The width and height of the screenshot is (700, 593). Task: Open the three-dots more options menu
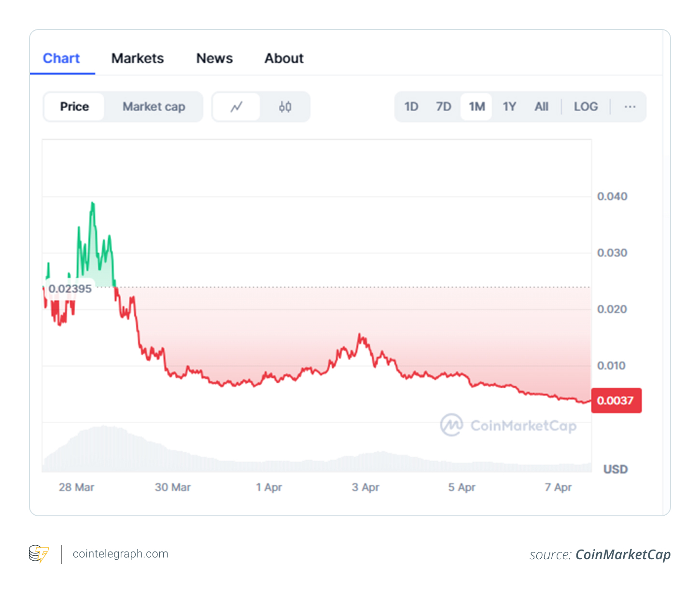tap(630, 107)
